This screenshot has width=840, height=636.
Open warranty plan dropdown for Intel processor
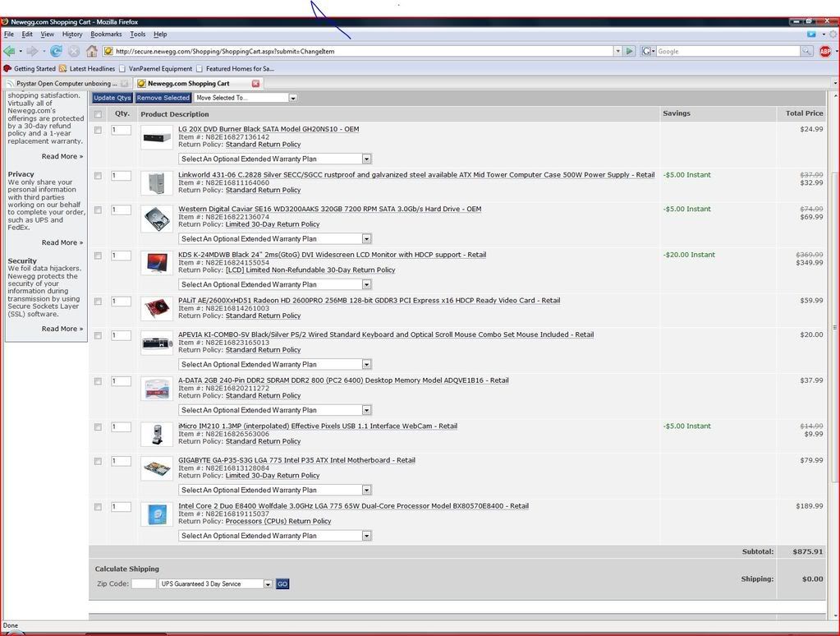point(275,535)
